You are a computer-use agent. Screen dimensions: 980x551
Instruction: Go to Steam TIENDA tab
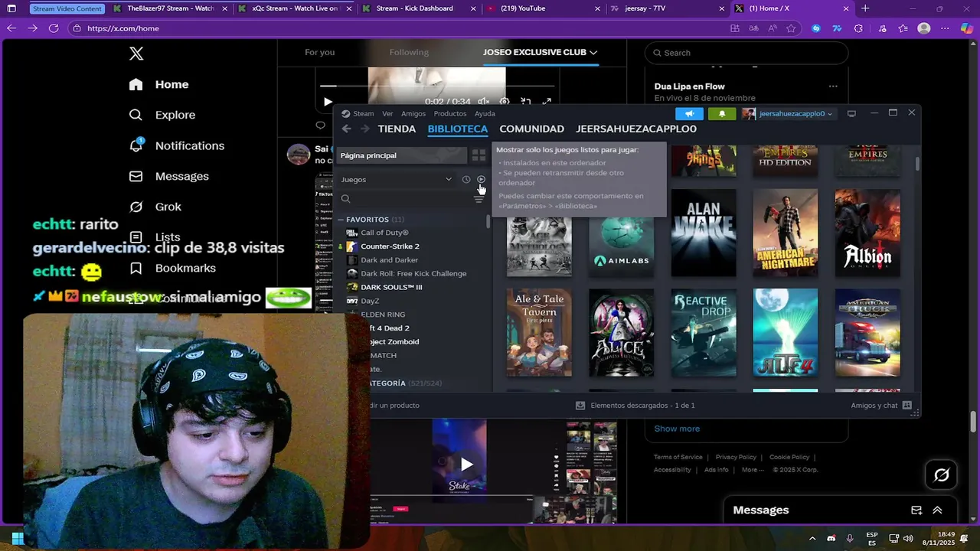397,129
